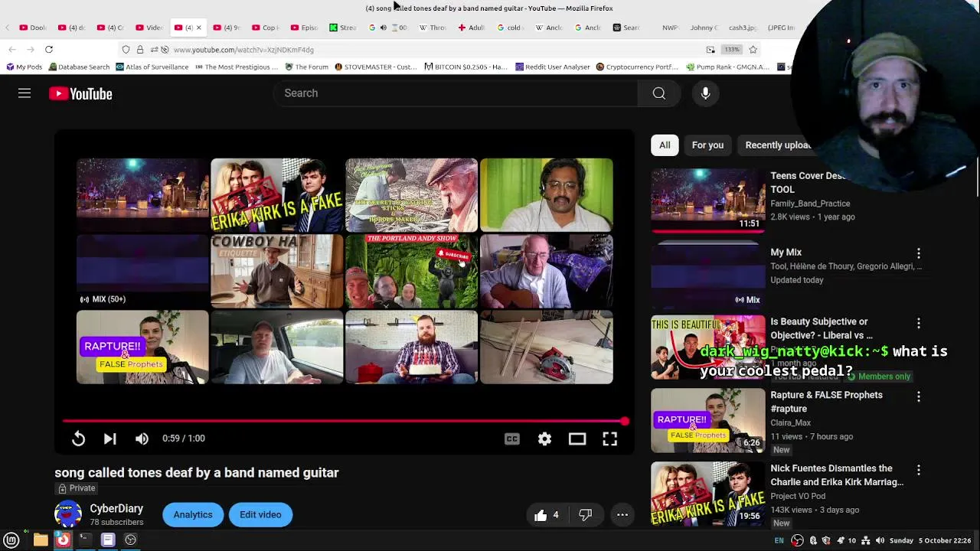
Task: Click the YouTube search magnifier button
Action: [x=658, y=93]
